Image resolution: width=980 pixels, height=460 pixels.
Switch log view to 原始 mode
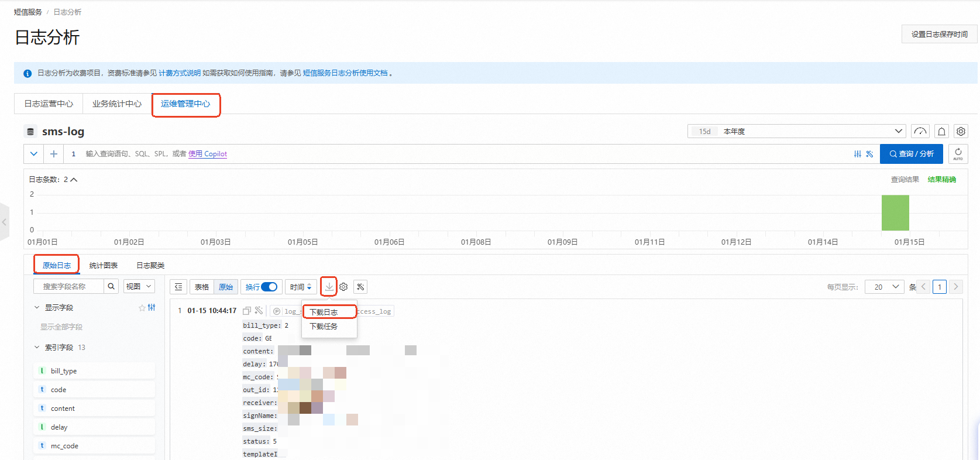[226, 287]
